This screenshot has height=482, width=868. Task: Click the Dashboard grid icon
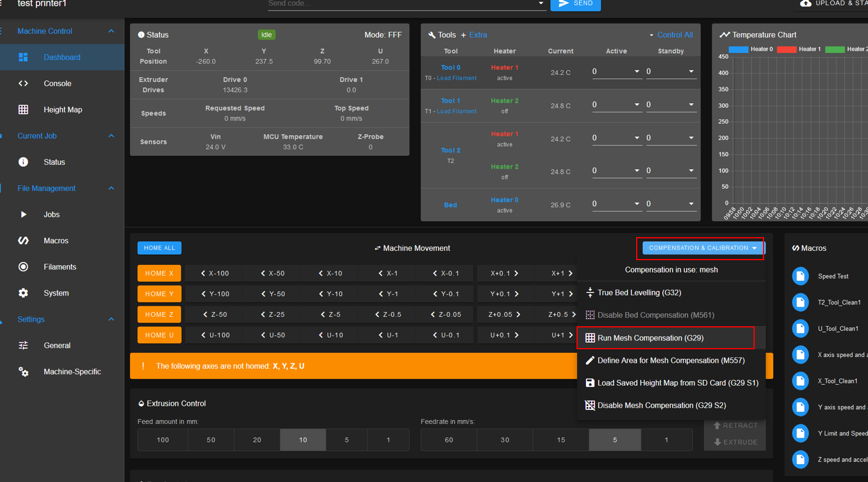coord(23,57)
